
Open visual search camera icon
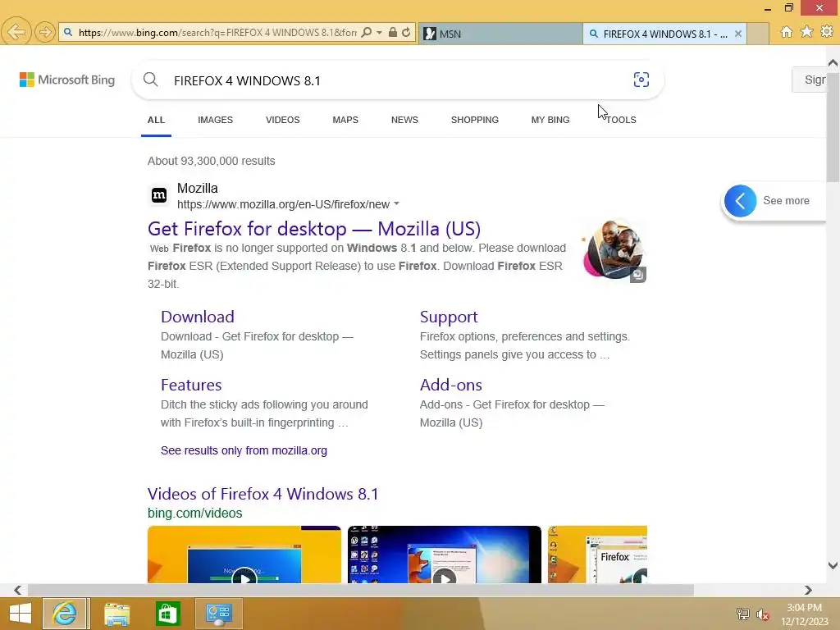[x=641, y=80]
